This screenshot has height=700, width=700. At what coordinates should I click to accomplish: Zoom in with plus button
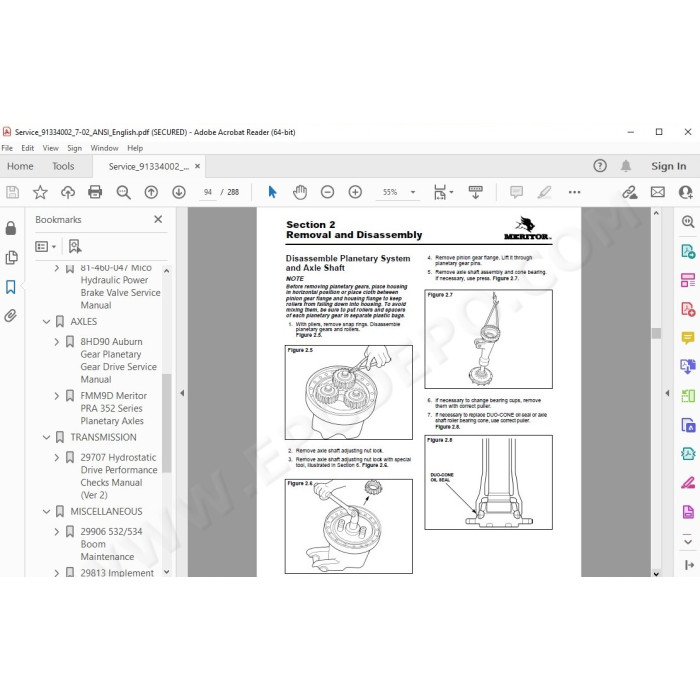click(355, 192)
